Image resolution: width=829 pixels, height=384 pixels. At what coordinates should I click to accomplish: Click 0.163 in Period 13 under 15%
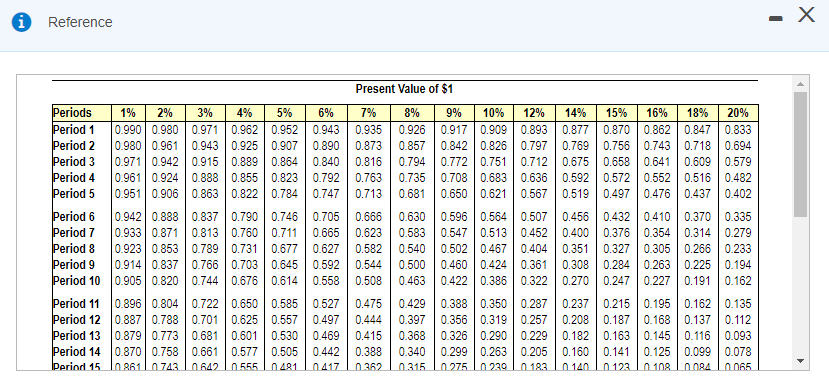(616, 336)
